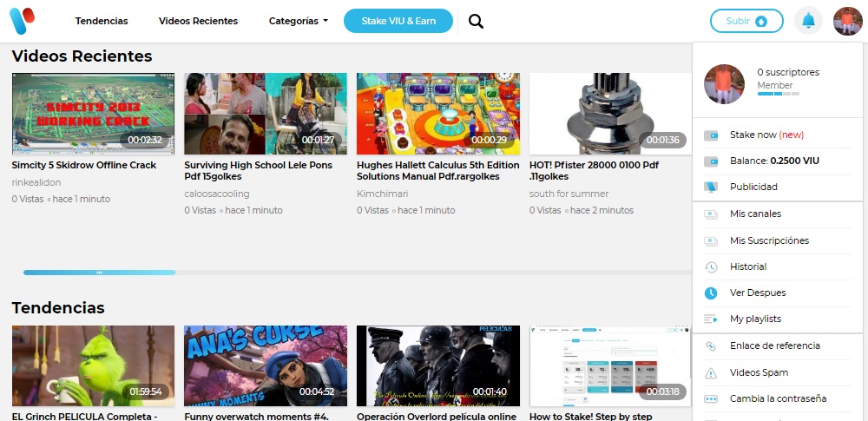Open the search magnifier icon
Screen dimensions: 868x421
pyautogui.click(x=476, y=21)
